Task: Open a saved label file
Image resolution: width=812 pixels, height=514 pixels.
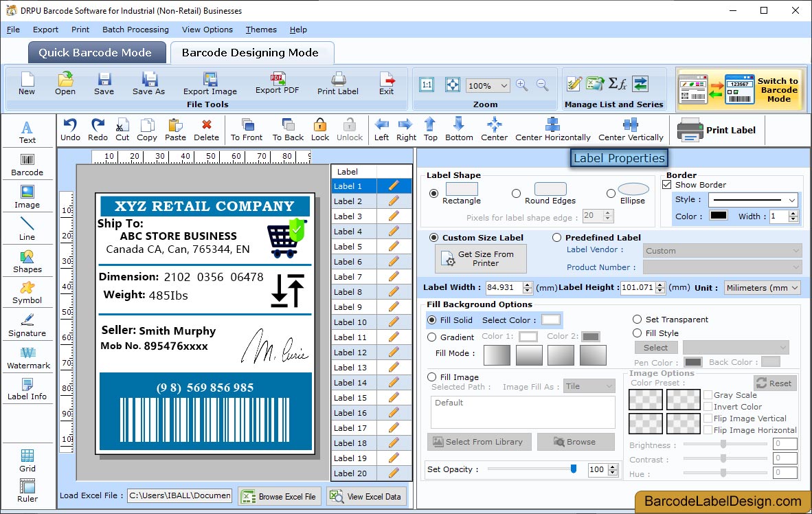Action: click(65, 84)
